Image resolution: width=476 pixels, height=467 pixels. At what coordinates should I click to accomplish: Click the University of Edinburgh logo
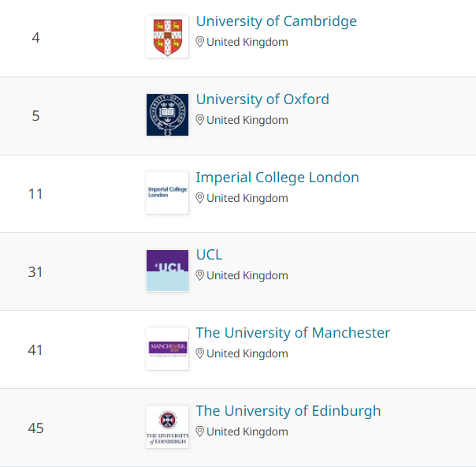[168, 428]
